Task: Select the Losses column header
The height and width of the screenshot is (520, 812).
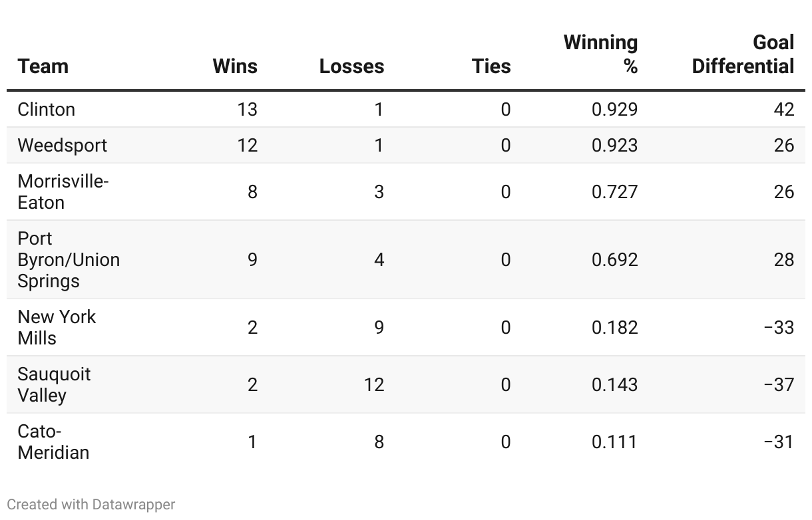Action: coord(351,66)
